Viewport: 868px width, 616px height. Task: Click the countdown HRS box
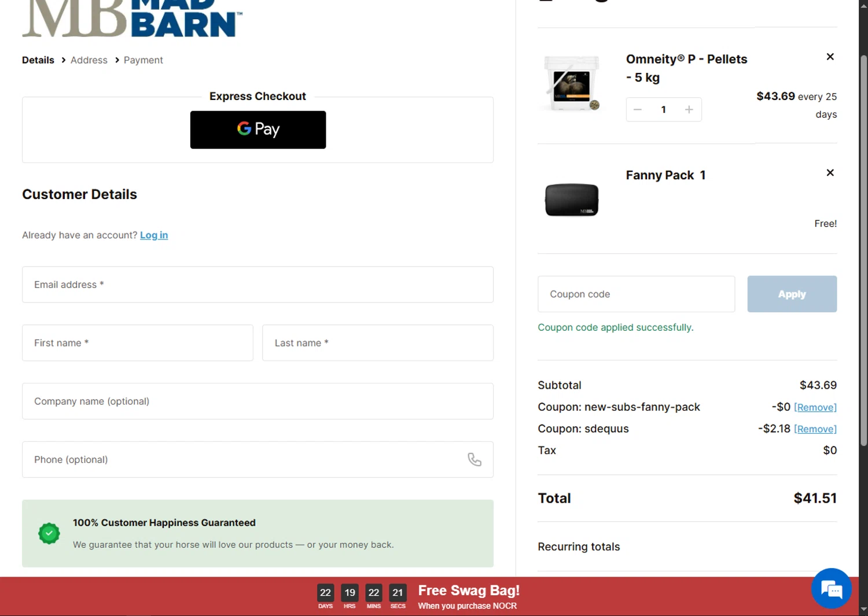(350, 593)
